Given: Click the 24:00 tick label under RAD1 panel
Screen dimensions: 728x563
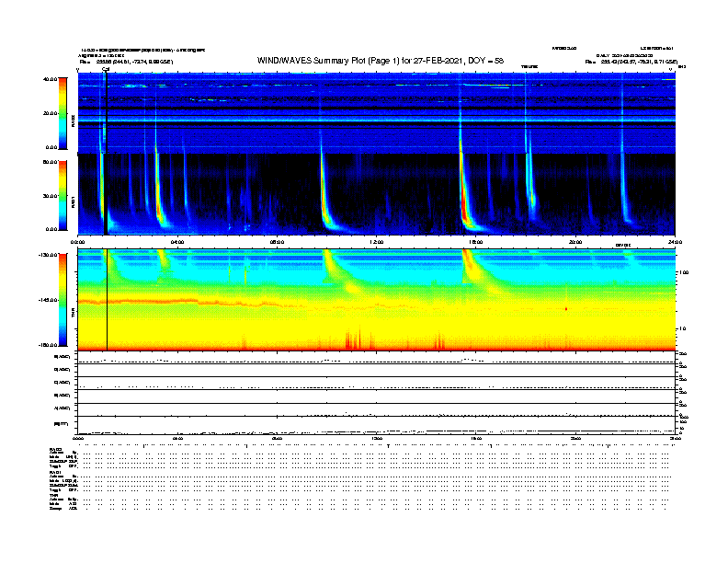Looking at the screenshot, I should pos(675,242).
